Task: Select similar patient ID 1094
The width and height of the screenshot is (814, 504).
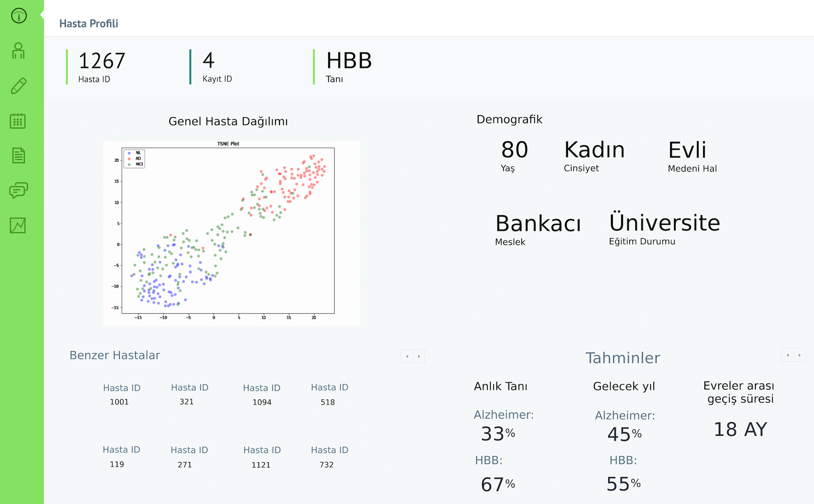Action: pyautogui.click(x=262, y=402)
